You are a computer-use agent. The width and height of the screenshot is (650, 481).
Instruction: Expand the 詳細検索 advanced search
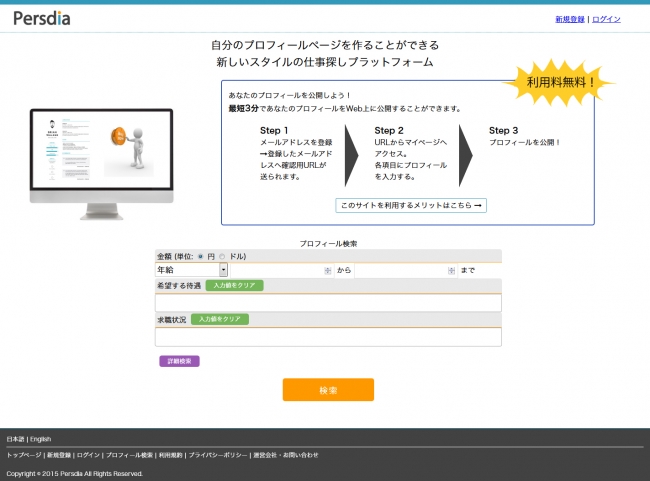point(179,361)
